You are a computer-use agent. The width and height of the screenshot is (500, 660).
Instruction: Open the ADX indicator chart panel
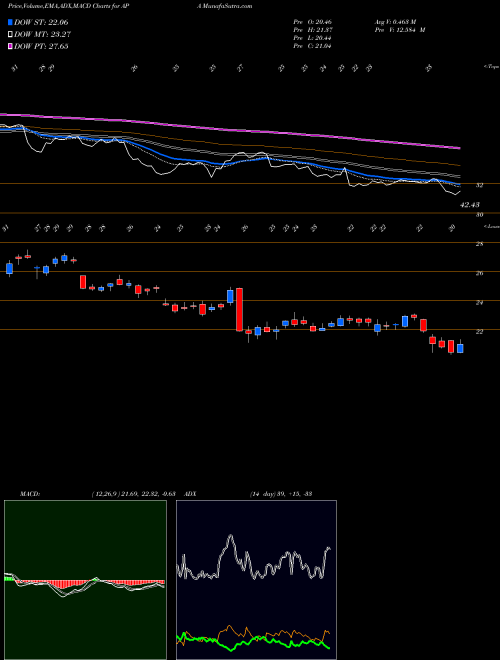pos(256,580)
